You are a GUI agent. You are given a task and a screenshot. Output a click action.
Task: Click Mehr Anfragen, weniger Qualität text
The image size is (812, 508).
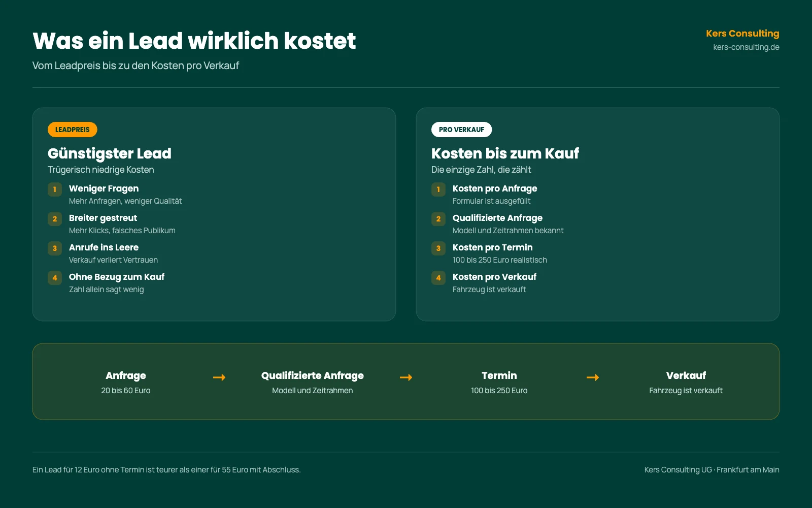tap(125, 201)
